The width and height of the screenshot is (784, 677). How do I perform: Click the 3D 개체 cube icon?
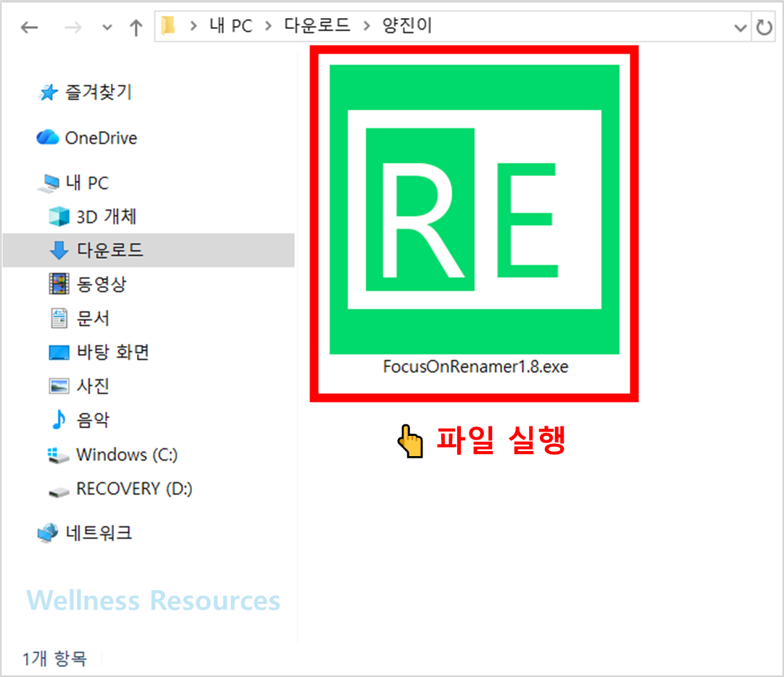click(x=59, y=216)
